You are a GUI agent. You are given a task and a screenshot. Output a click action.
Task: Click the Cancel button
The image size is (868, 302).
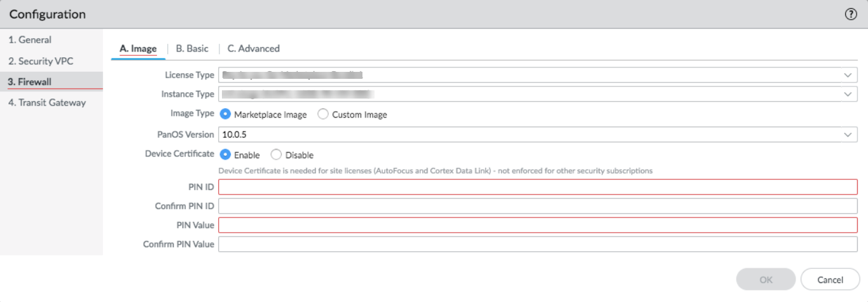point(830,279)
